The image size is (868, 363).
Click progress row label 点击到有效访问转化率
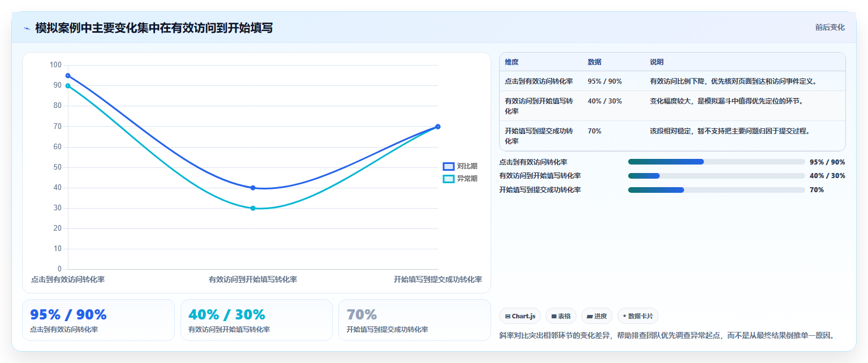(533, 162)
